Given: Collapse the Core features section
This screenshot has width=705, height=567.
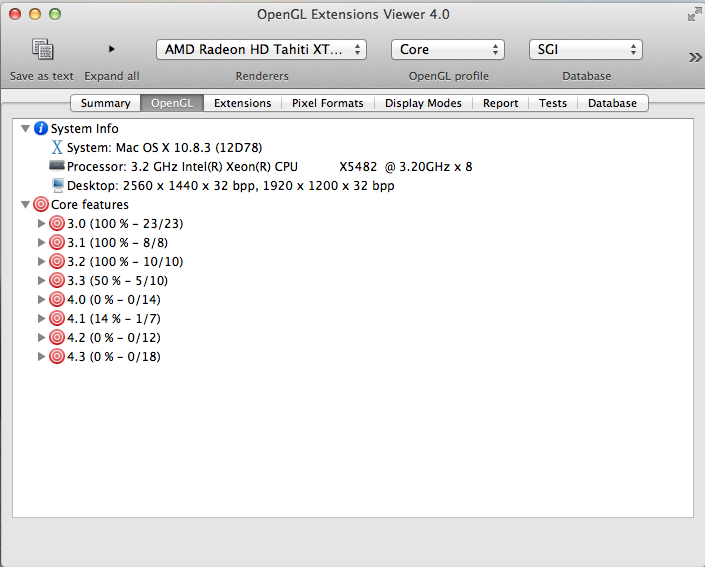Looking at the screenshot, I should 25,205.
